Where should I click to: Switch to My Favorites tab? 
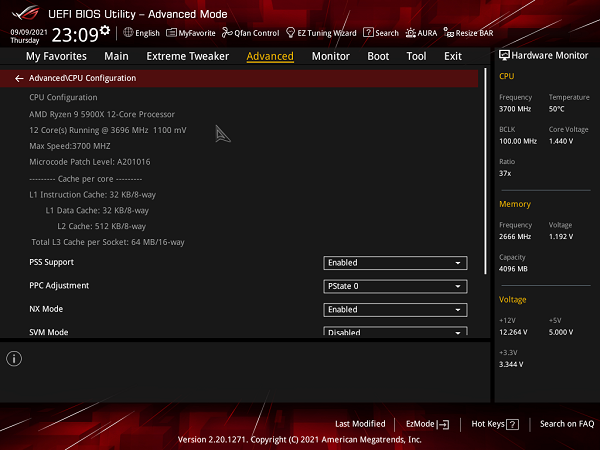click(x=56, y=56)
